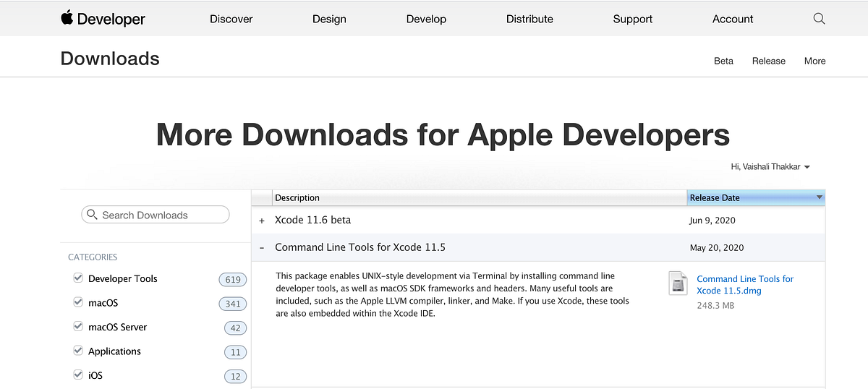Image resolution: width=868 pixels, height=389 pixels.
Task: Toggle the Applications category checkbox
Action: 78,351
